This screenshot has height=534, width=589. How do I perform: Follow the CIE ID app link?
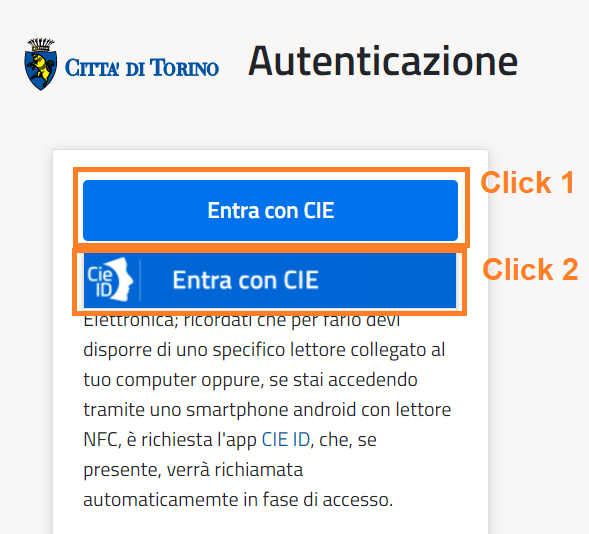[x=286, y=439]
